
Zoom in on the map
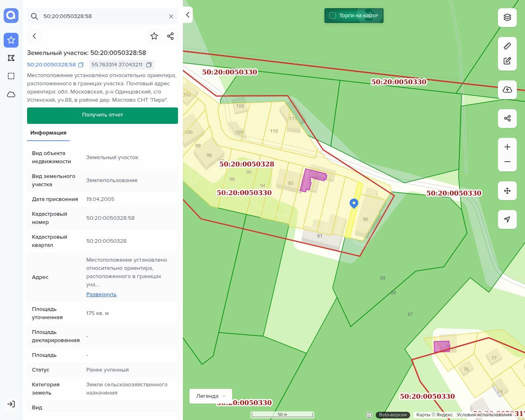click(507, 147)
